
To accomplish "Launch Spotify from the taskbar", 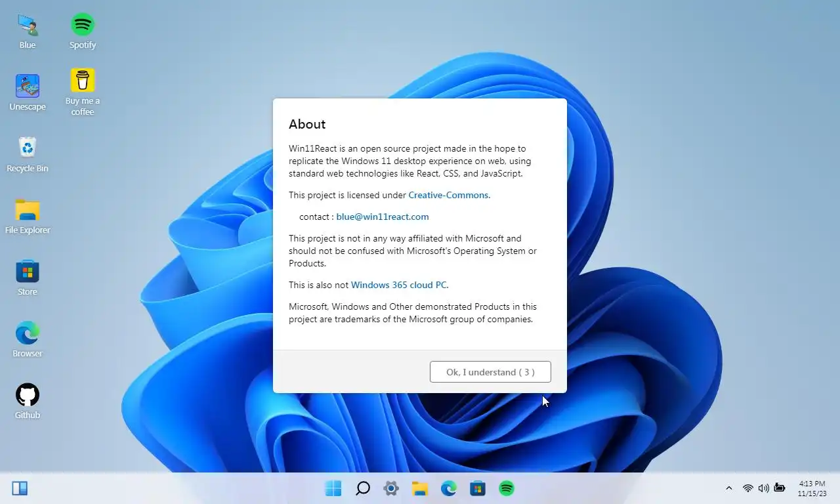I will pos(507,488).
